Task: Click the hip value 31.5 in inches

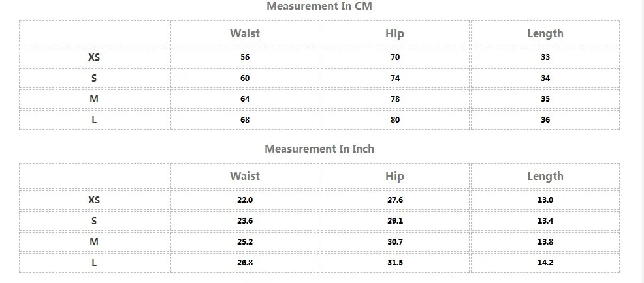Action: [x=395, y=263]
